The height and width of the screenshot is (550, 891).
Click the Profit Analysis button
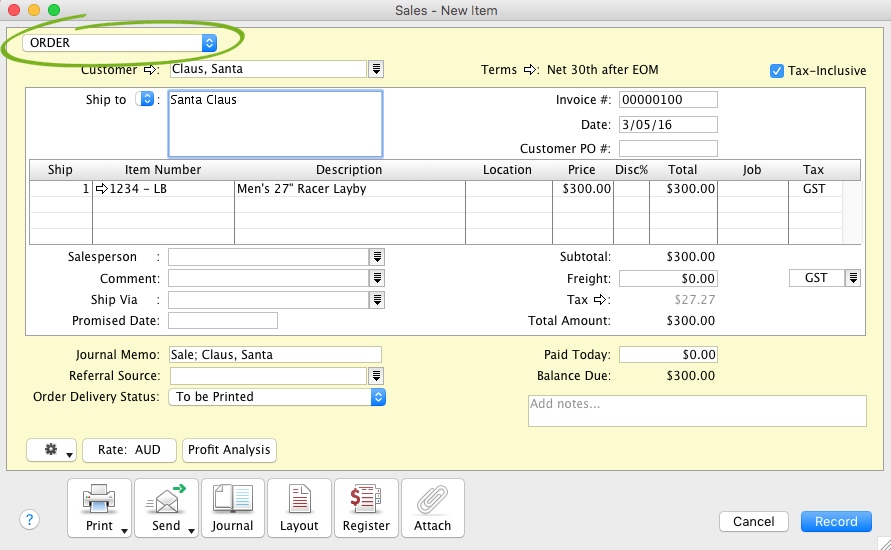[x=229, y=450]
